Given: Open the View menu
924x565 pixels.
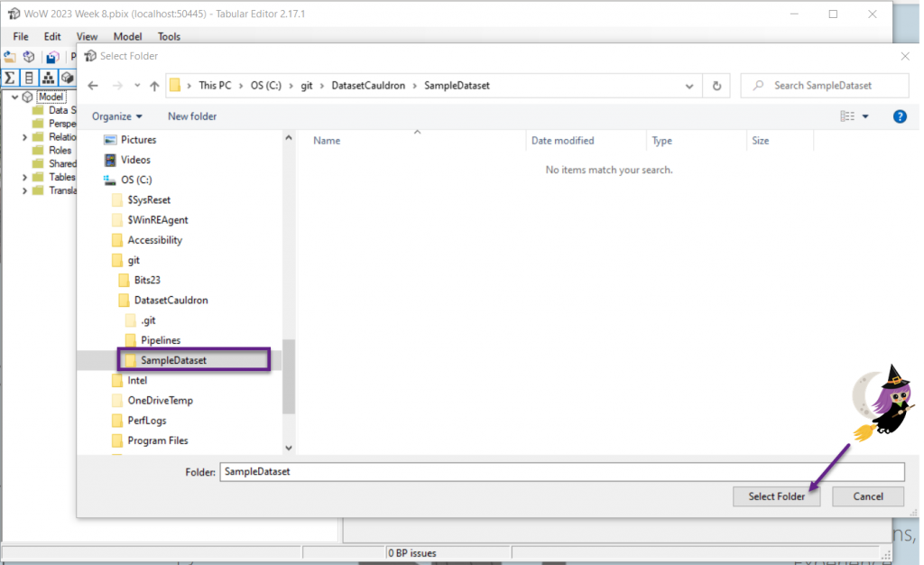Looking at the screenshot, I should pos(87,36).
